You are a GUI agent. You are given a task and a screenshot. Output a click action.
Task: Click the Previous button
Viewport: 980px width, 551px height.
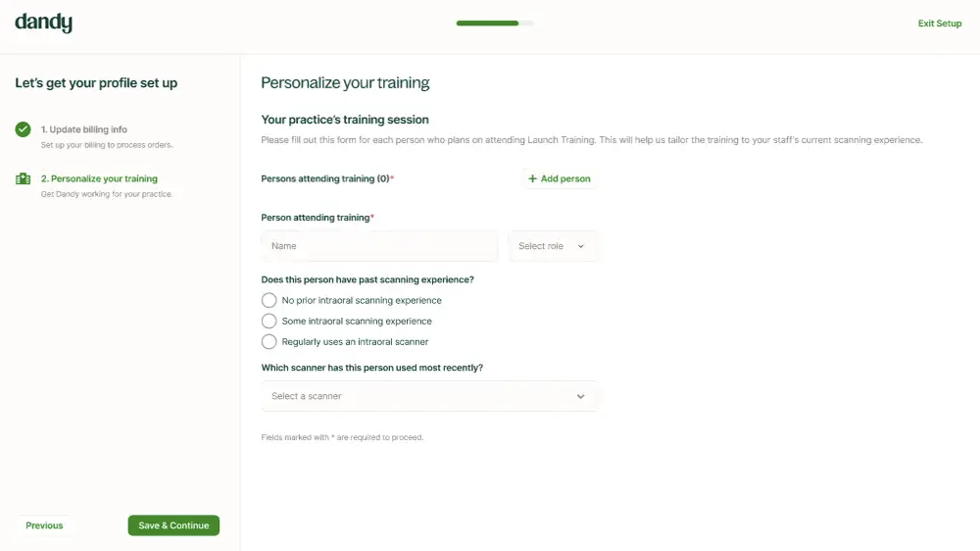pos(44,526)
